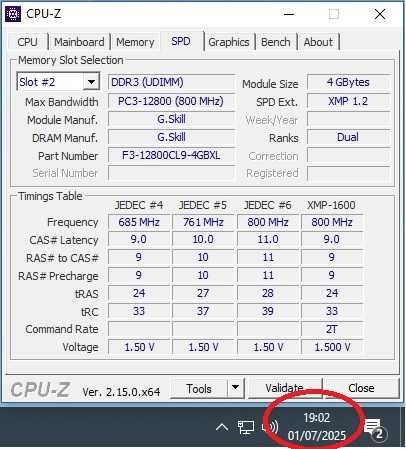
Task: Click the tRC value 39
Action: pyautogui.click(x=268, y=311)
